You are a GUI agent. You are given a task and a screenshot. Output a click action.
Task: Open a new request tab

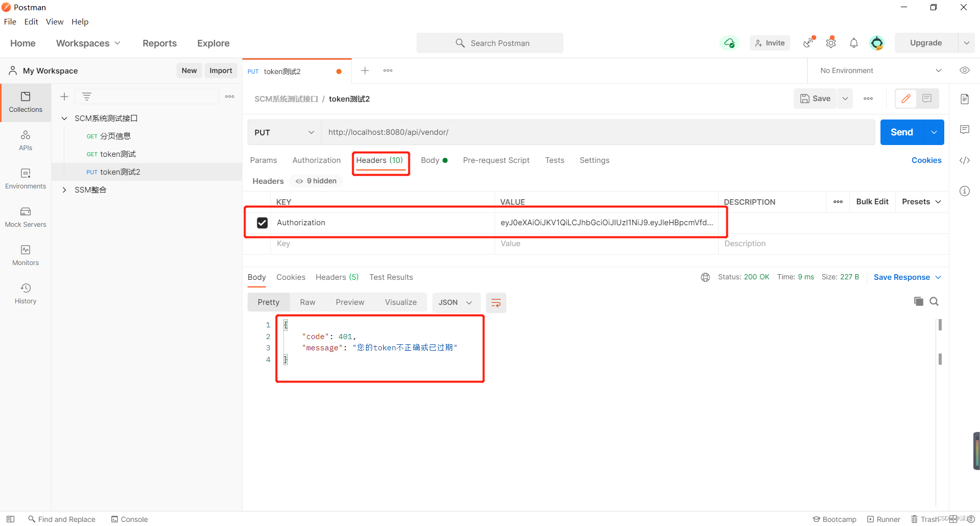click(365, 70)
